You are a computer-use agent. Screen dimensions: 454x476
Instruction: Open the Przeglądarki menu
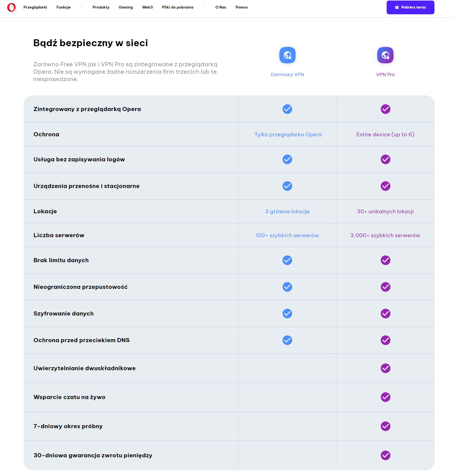[35, 7]
